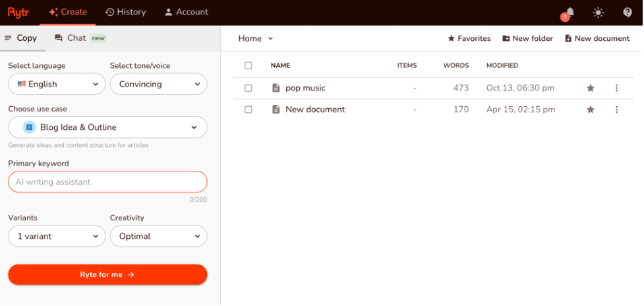The height and width of the screenshot is (306, 644).
Task: Click the Ryte for me button
Action: click(x=107, y=274)
